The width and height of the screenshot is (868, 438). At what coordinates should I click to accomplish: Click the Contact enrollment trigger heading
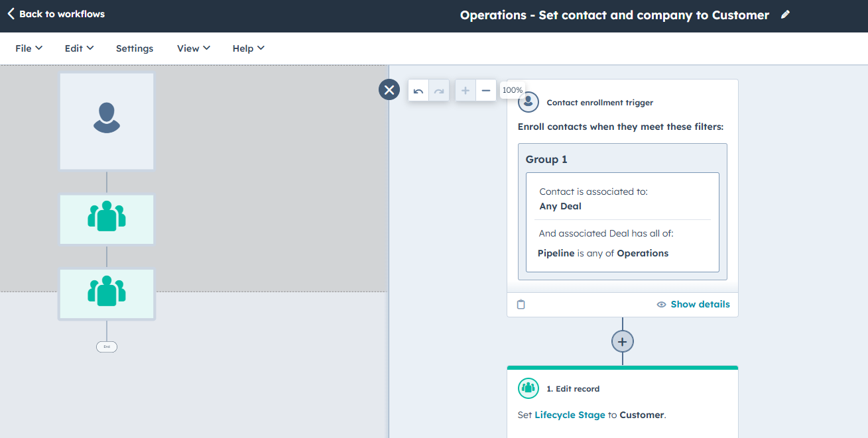pos(600,103)
